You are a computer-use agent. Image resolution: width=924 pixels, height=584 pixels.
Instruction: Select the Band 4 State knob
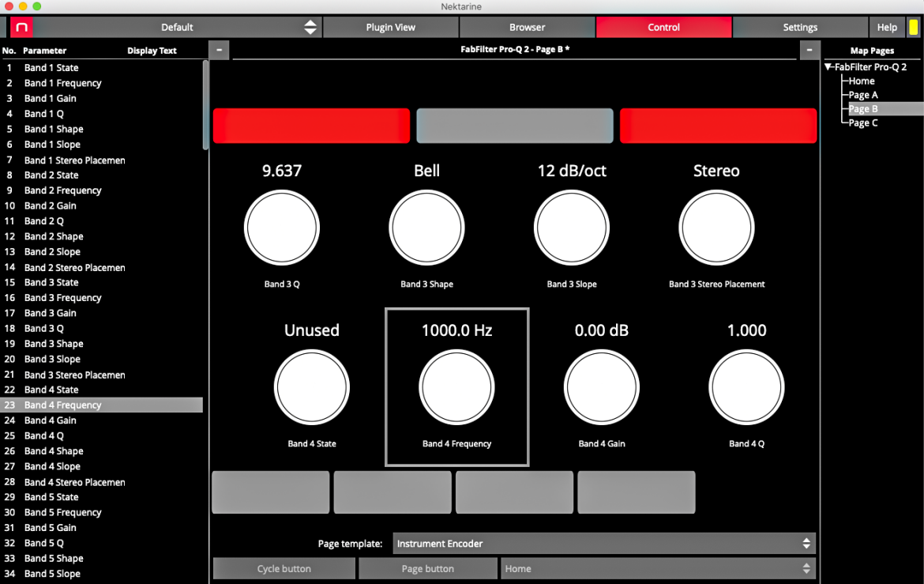click(312, 387)
